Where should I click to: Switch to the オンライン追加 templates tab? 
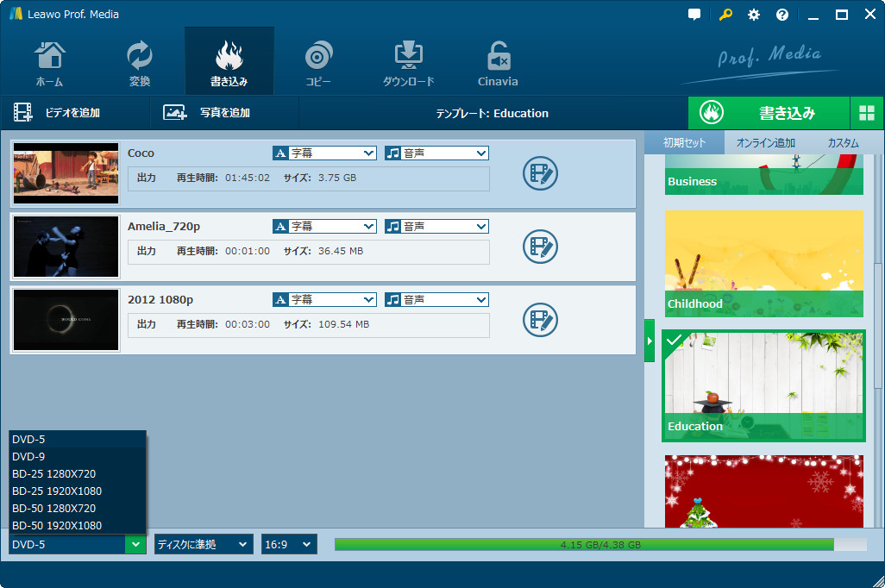765,143
